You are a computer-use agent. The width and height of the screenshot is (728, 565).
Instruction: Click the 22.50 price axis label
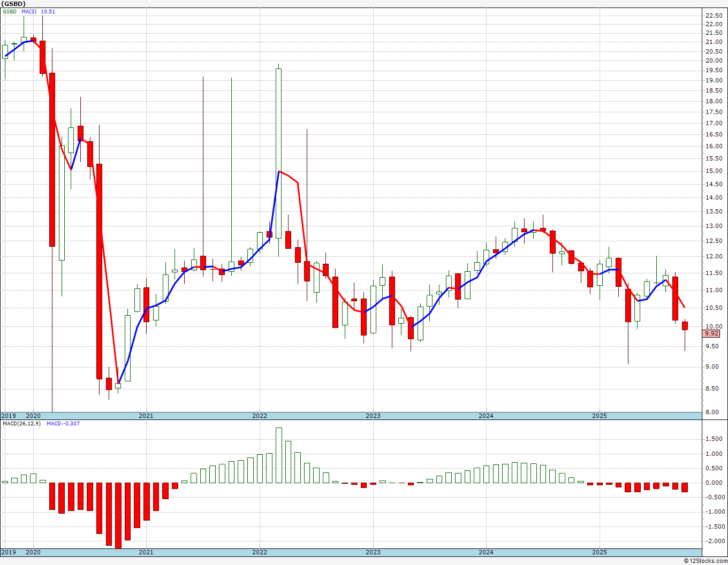(x=714, y=16)
